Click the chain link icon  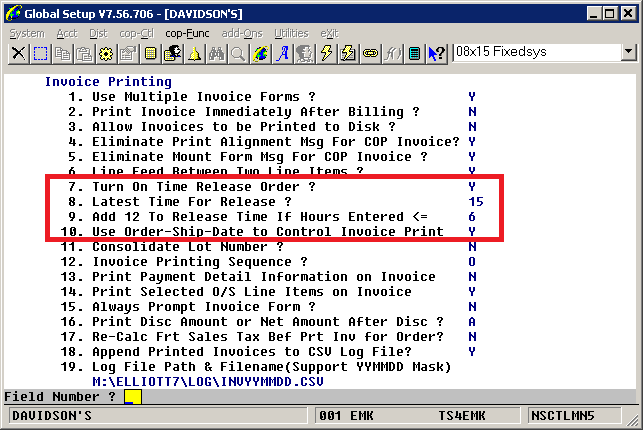tap(370, 54)
